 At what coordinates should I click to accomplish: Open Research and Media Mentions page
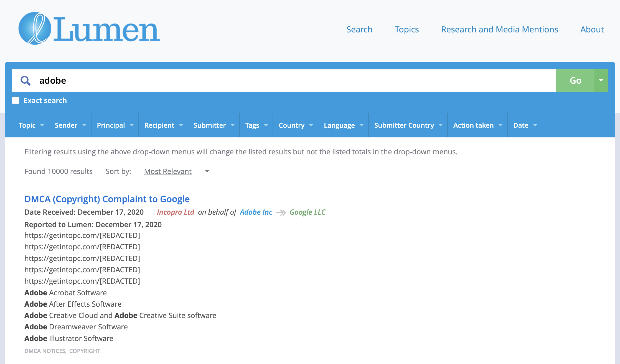500,29
